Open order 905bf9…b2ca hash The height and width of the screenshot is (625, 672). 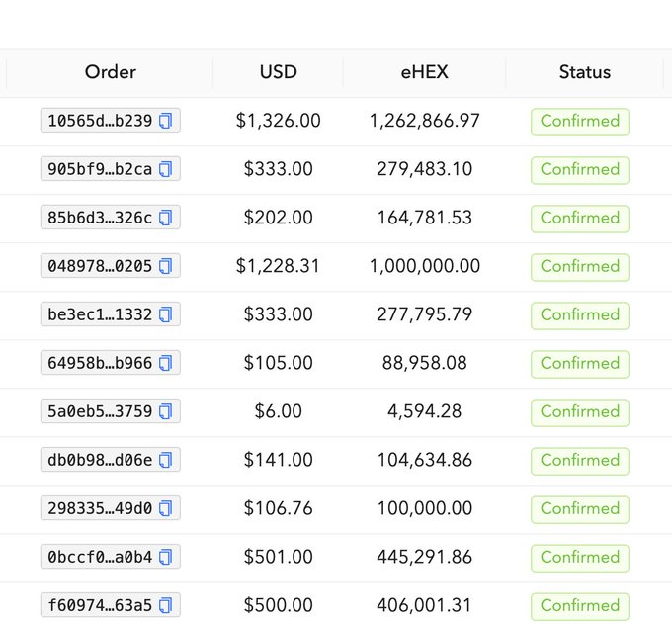pos(100,169)
